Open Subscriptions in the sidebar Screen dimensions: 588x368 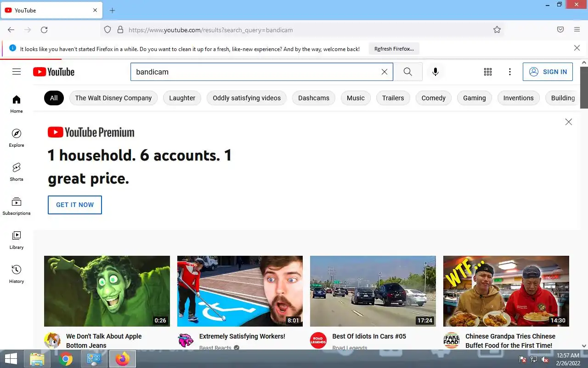[17, 206]
